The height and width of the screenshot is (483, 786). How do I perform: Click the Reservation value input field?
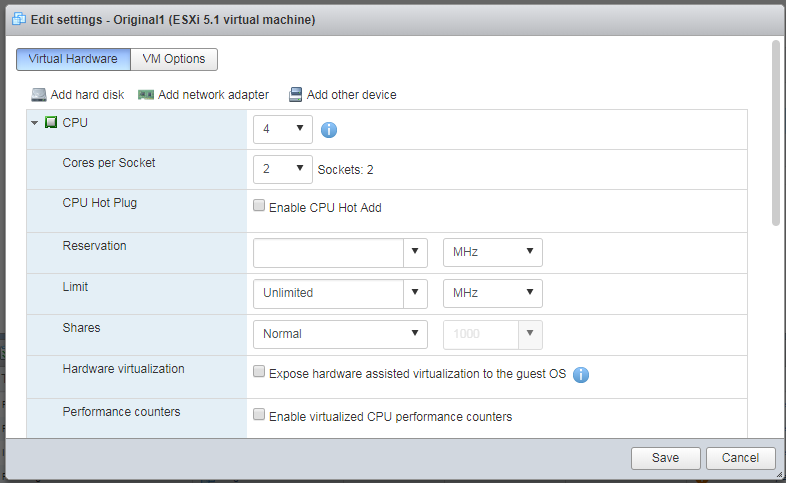328,252
